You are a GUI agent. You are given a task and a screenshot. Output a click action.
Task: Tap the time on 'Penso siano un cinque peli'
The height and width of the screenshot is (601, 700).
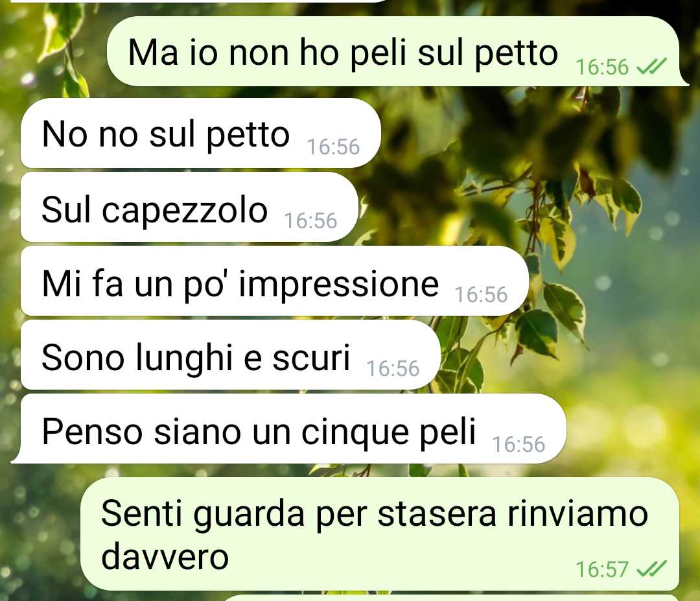pyautogui.click(x=519, y=445)
